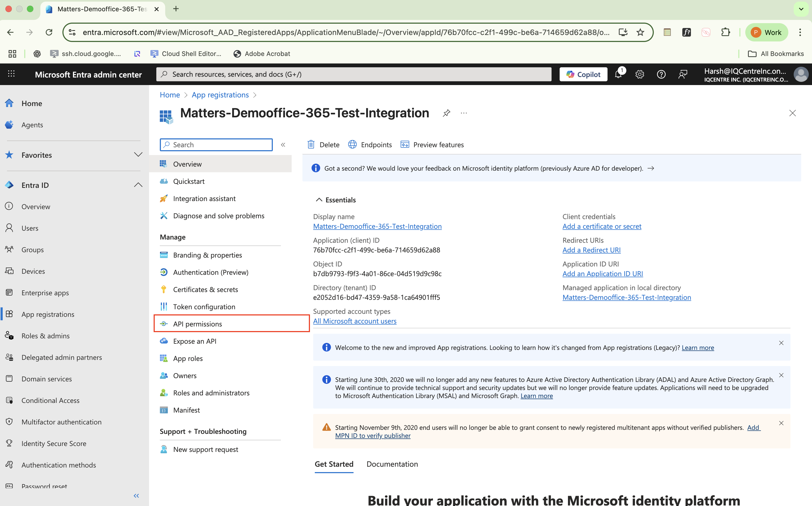Click Add a certificate or secret link
Image resolution: width=812 pixels, height=506 pixels.
[602, 226]
